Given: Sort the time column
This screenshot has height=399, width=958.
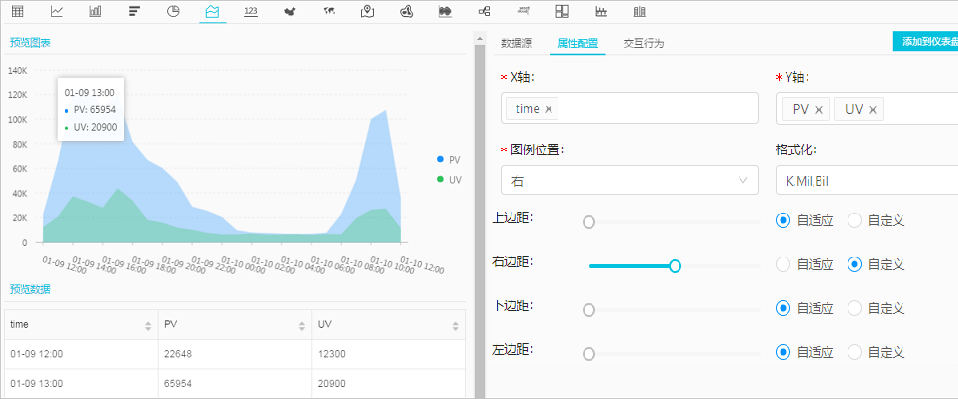Looking at the screenshot, I should coord(148,326).
